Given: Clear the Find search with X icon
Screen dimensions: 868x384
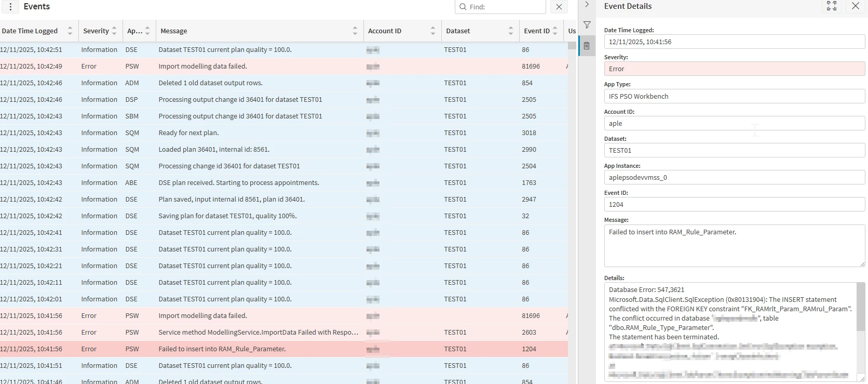Looking at the screenshot, I should (559, 7).
